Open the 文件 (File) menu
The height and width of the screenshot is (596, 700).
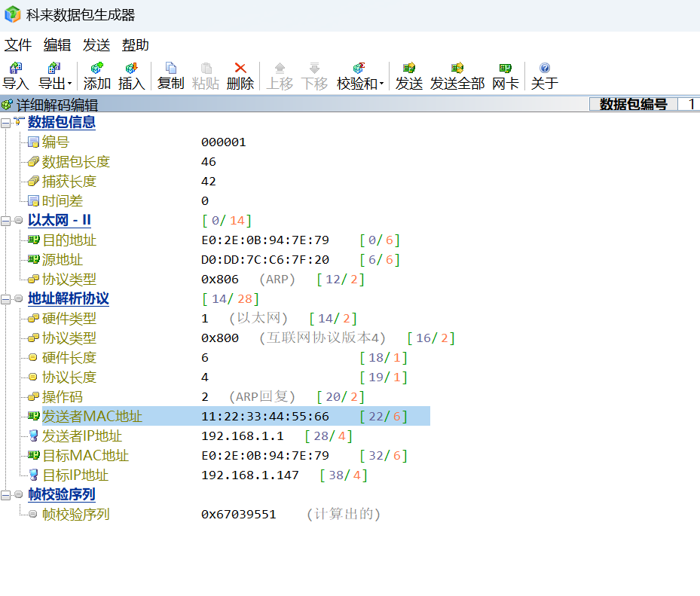click(x=18, y=45)
